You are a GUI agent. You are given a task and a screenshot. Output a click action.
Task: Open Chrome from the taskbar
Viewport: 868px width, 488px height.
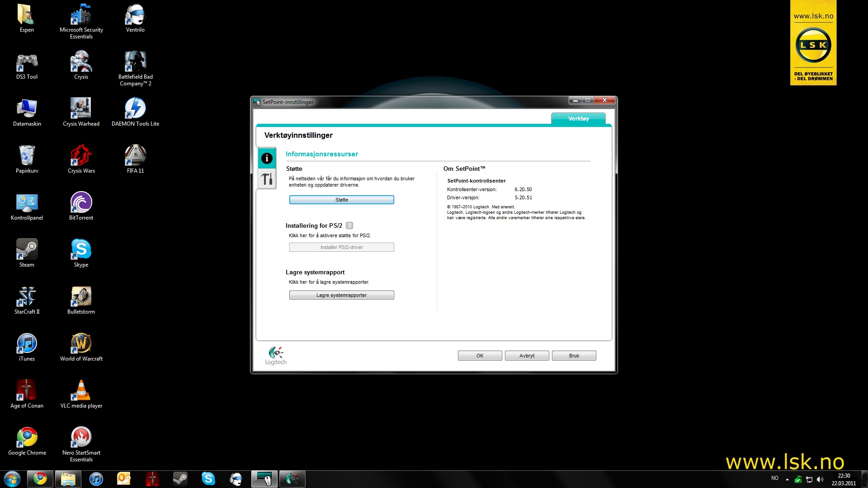point(40,479)
